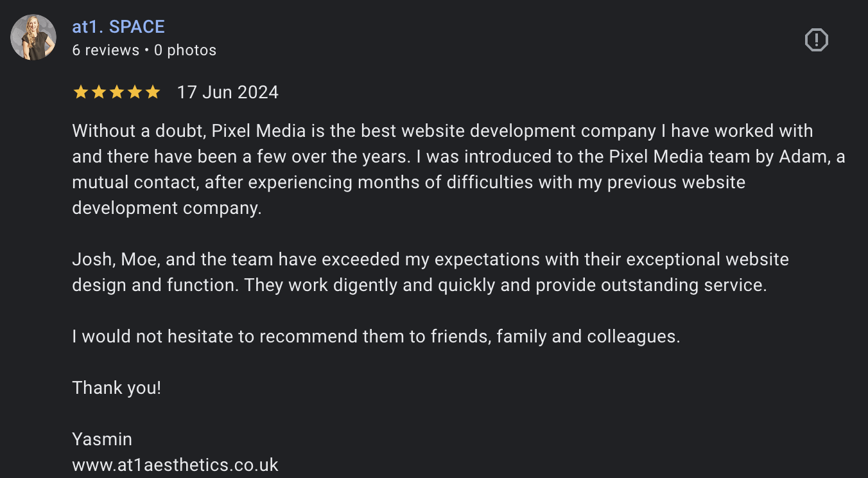Screen dimensions: 868x478
Task: Click the "Yasmin" signature
Action: 102,439
